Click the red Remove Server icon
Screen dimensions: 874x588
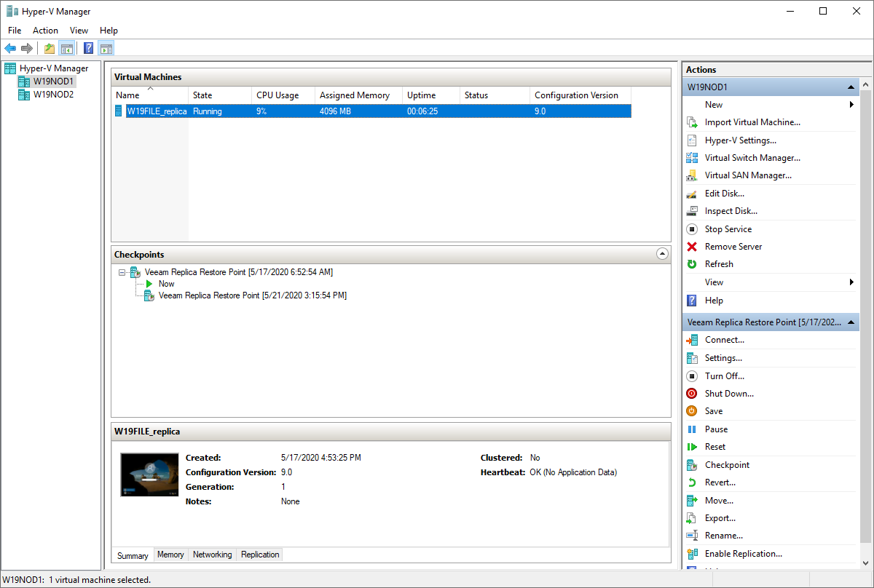click(x=692, y=247)
